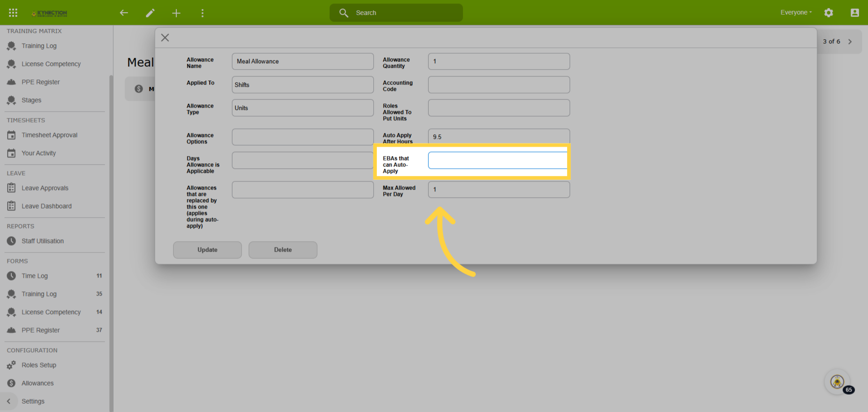
Task: Click the Stages badge icon
Action: point(11,100)
